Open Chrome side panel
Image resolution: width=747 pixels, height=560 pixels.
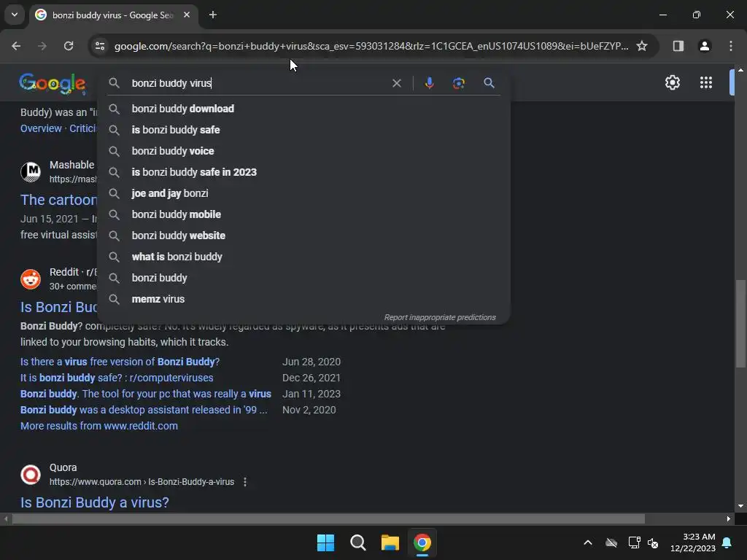point(678,46)
